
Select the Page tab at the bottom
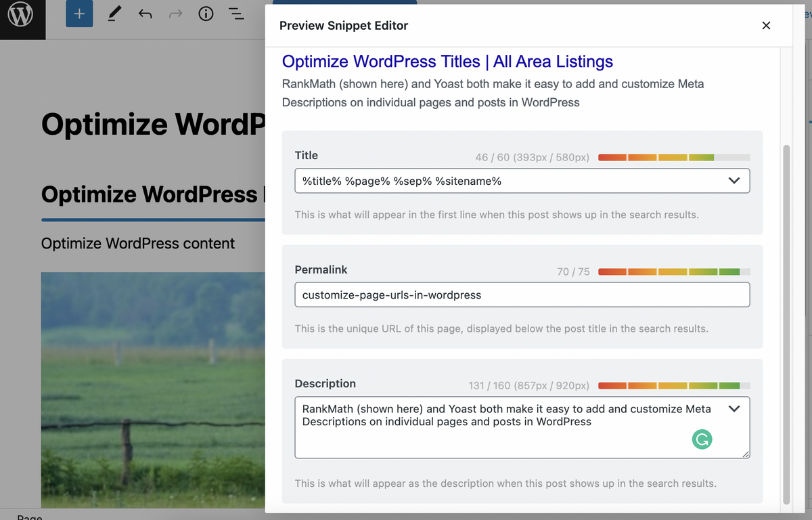tap(28, 517)
